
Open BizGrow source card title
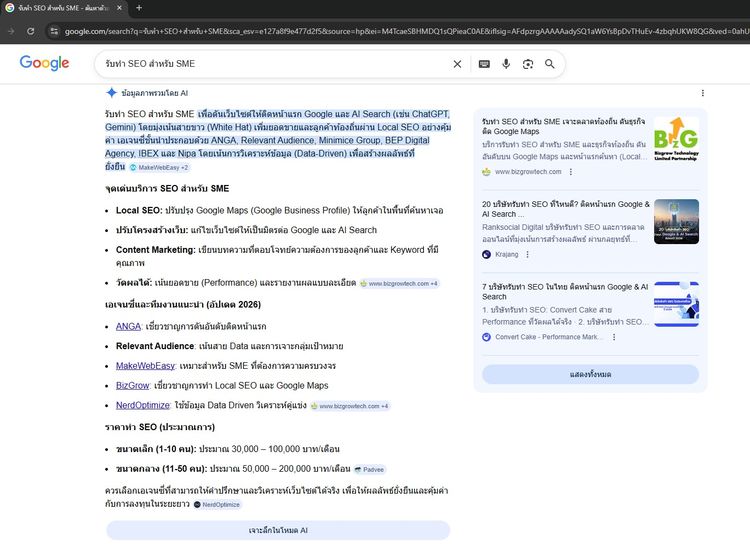[x=563, y=126]
